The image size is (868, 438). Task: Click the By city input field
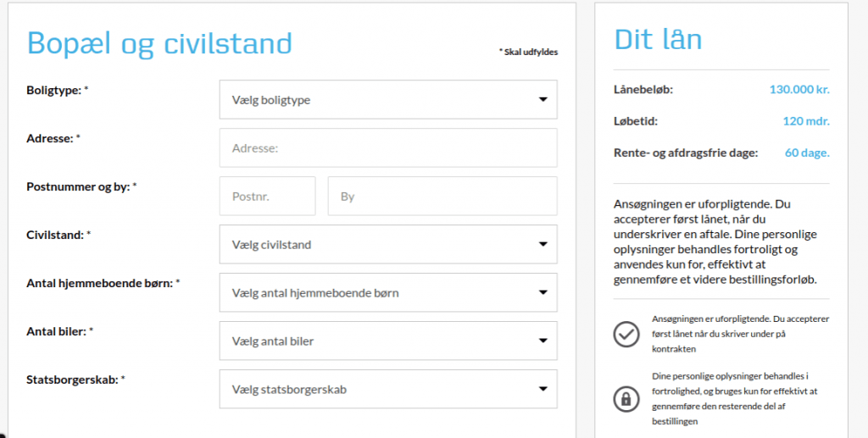[x=442, y=196]
